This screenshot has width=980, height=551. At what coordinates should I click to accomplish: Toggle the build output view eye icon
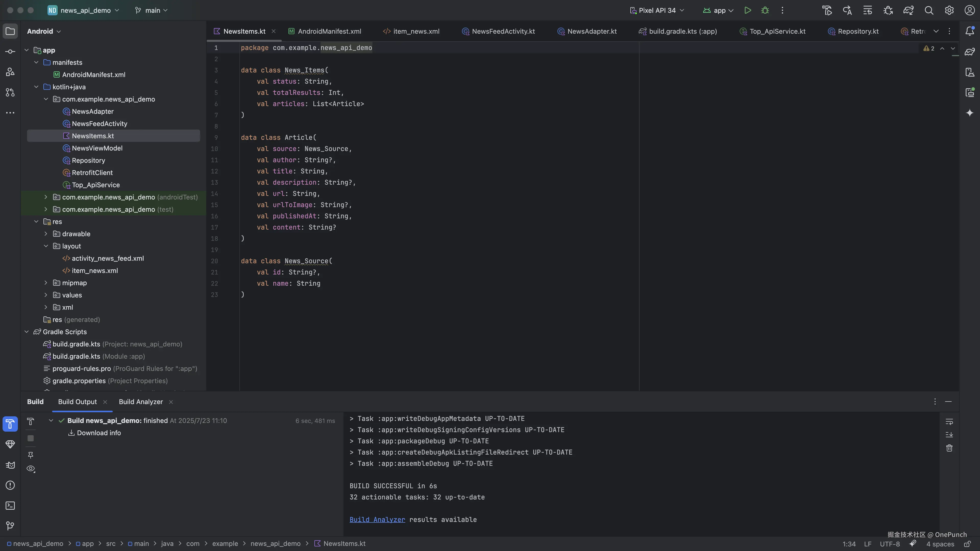(x=31, y=469)
